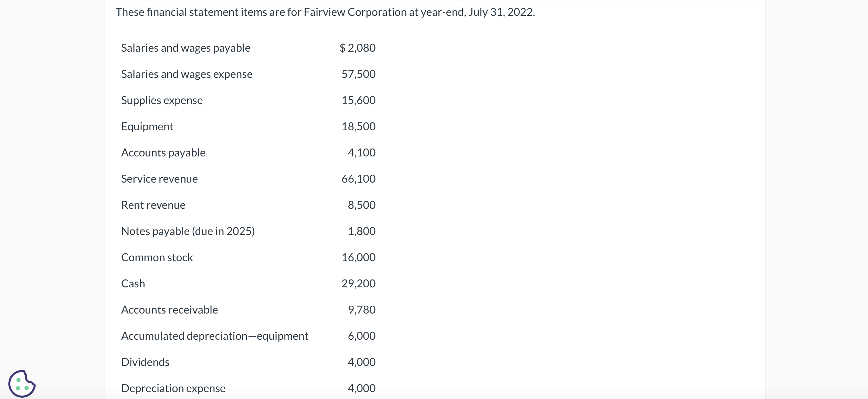Select the Salaries and wages expense row
868x399 pixels.
click(187, 74)
